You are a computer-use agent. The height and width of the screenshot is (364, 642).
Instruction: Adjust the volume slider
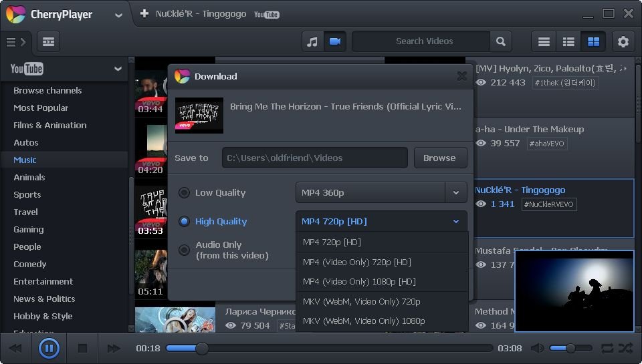click(x=570, y=348)
